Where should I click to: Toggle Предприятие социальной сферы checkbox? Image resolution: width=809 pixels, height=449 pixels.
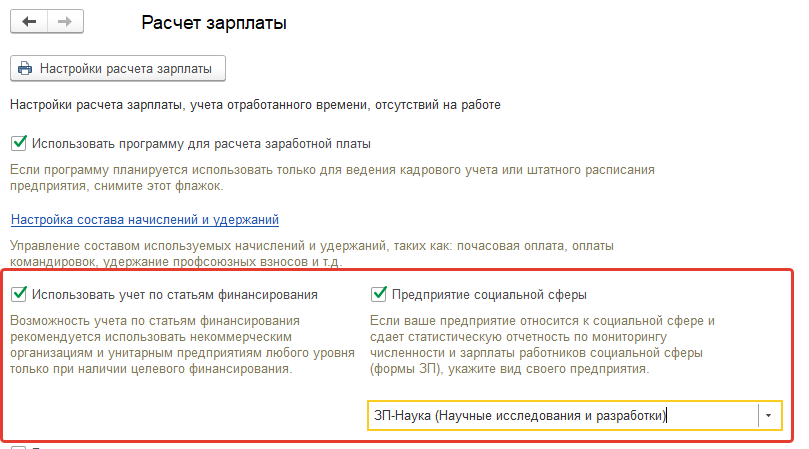[379, 294]
